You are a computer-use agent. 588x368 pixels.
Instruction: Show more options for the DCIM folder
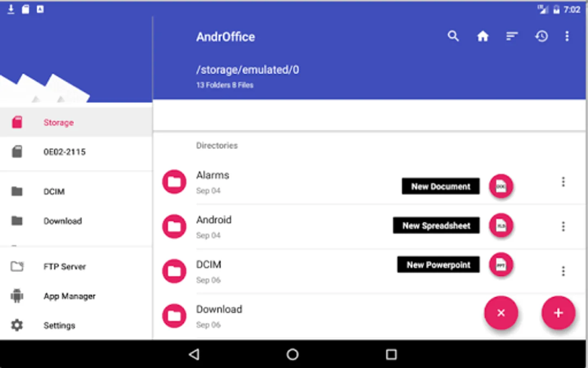tap(563, 271)
